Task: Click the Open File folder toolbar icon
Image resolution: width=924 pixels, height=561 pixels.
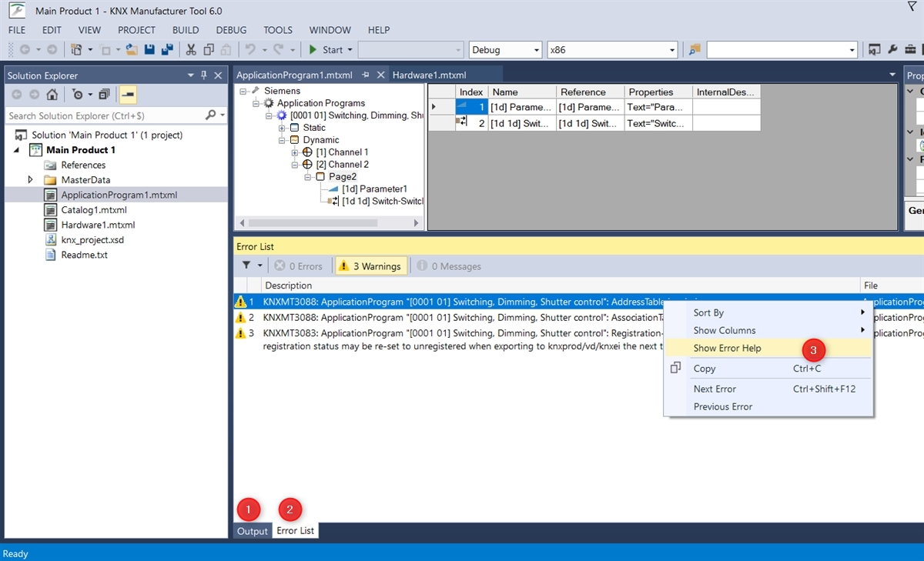Action: 132,49
